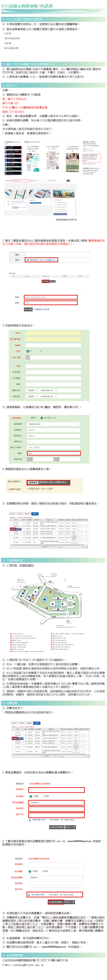Click the 住家電話 field

pyautogui.click(x=53, y=372)
